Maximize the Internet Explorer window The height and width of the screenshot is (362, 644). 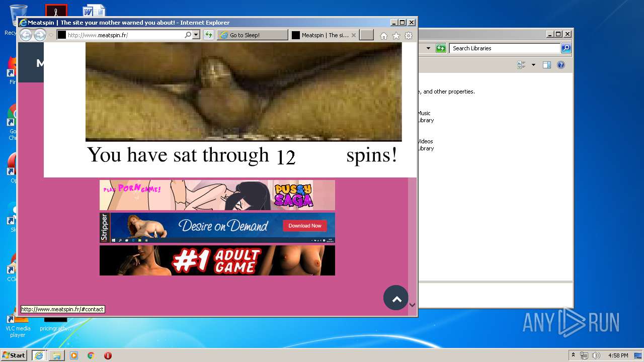(x=402, y=23)
